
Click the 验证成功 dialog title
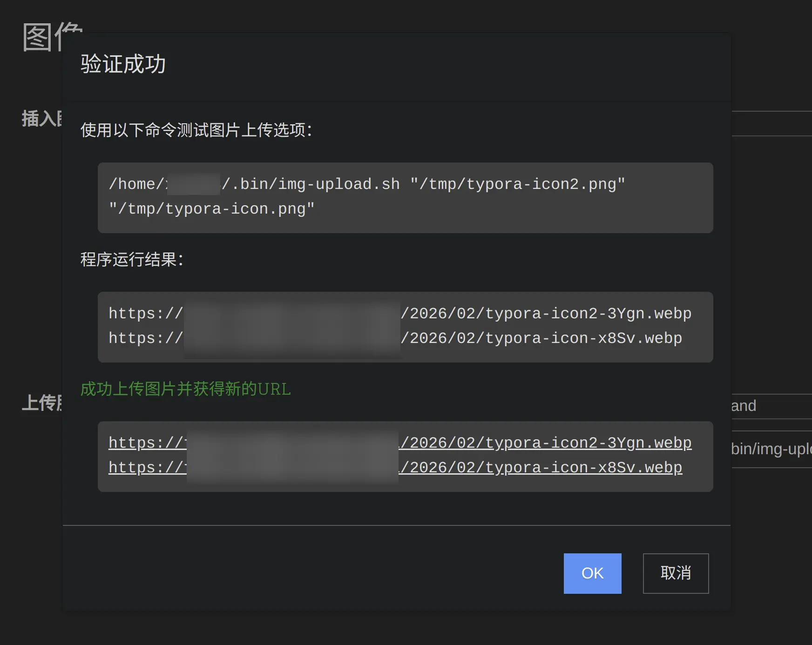pos(123,64)
